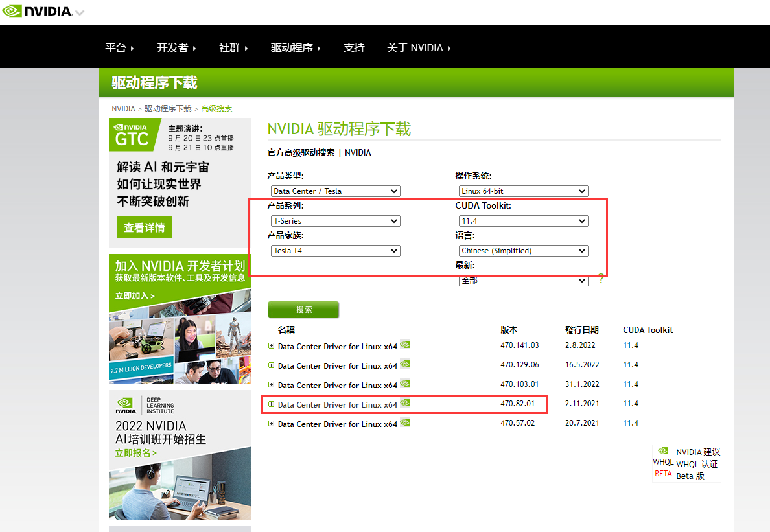Click the 高级搜索 breadcrumb link
Screen dimensions: 770x532
click(x=216, y=108)
